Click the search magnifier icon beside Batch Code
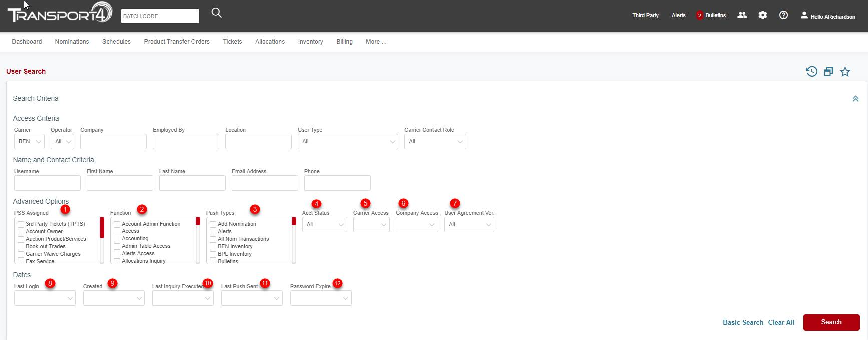This screenshot has width=868, height=340. 216,13
